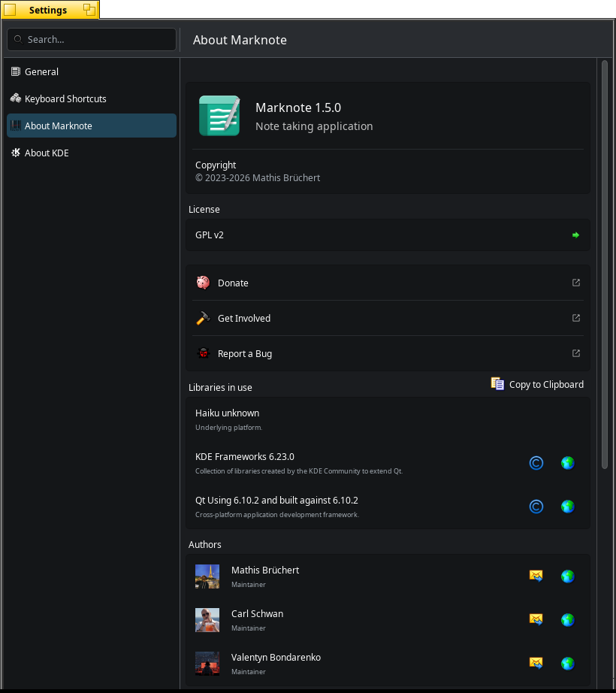Email Mathis Brüchert via mail icon
This screenshot has width=616, height=693.
tap(536, 576)
